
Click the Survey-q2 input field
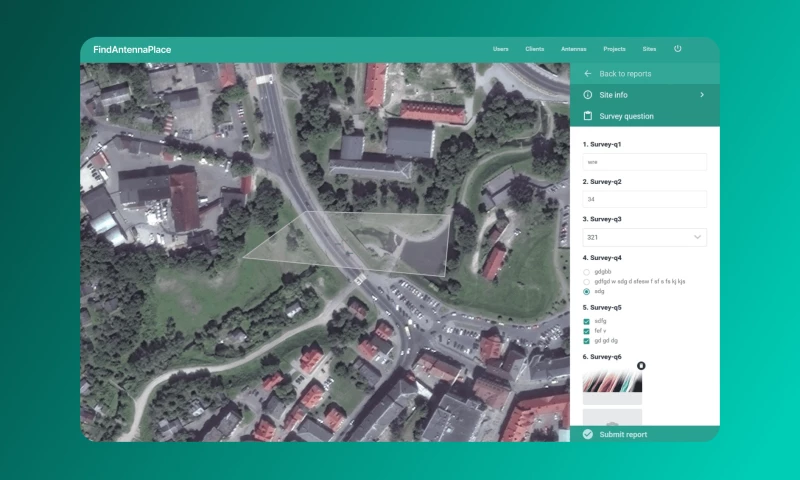[645, 199]
